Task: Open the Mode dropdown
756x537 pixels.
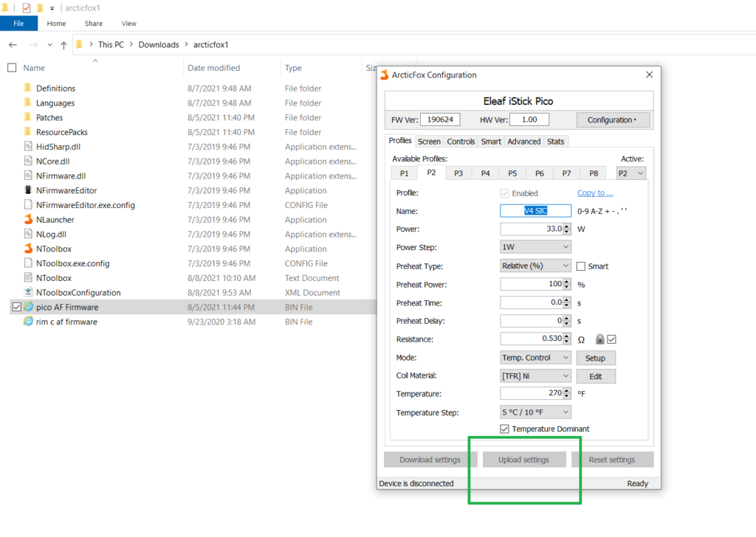Action: [x=536, y=357]
